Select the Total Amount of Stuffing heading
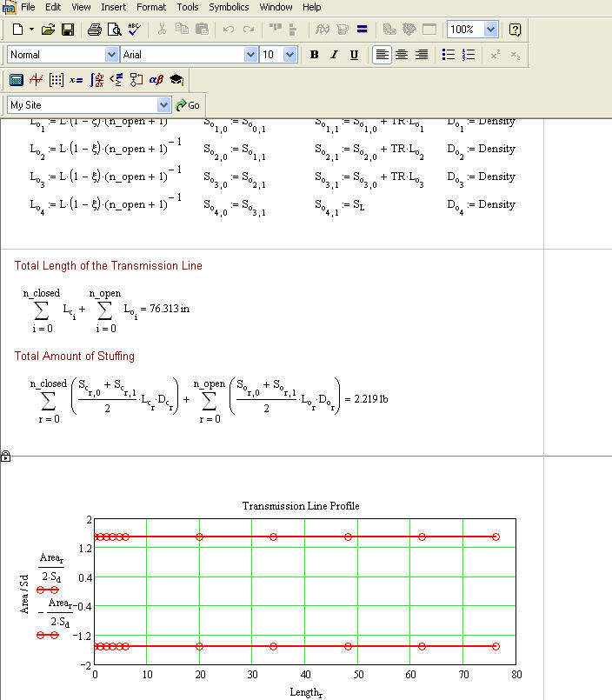612x700 pixels. point(74,356)
